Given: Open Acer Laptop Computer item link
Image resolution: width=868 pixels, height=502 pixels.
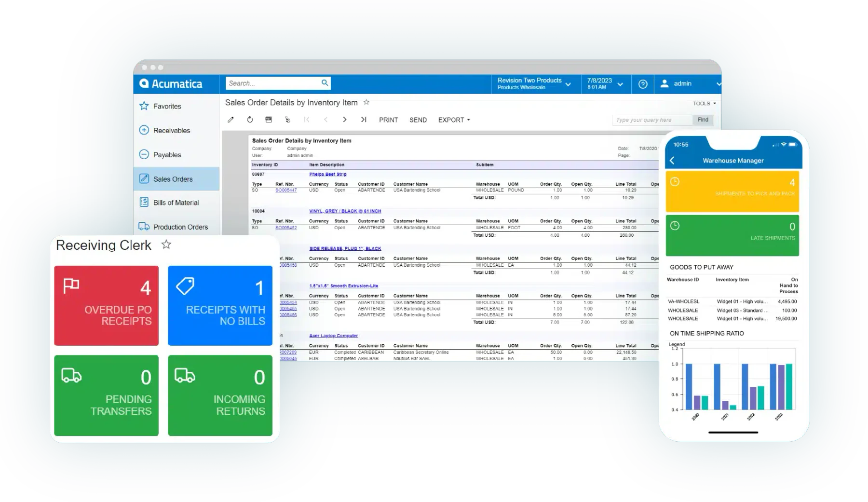Looking at the screenshot, I should pos(334,336).
